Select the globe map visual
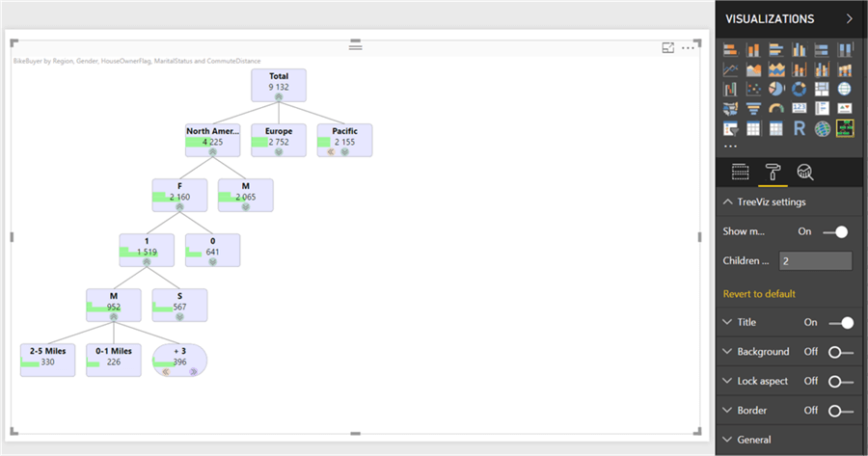This screenshot has width=868, height=456. (845, 89)
